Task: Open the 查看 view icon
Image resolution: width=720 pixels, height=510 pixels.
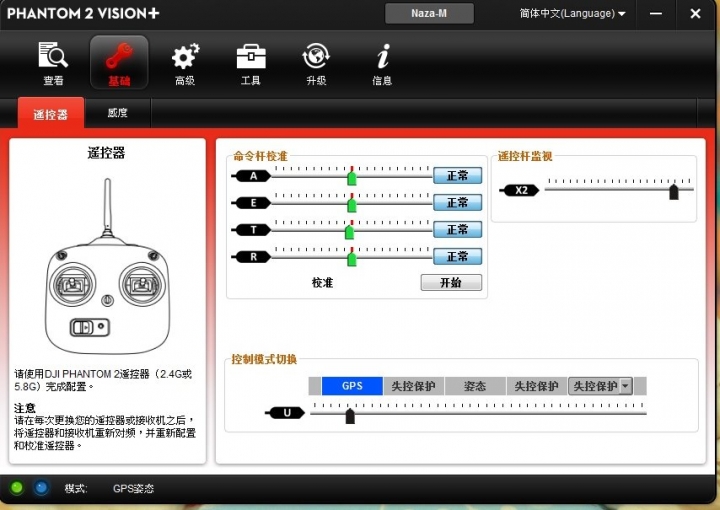Action: tap(53, 63)
